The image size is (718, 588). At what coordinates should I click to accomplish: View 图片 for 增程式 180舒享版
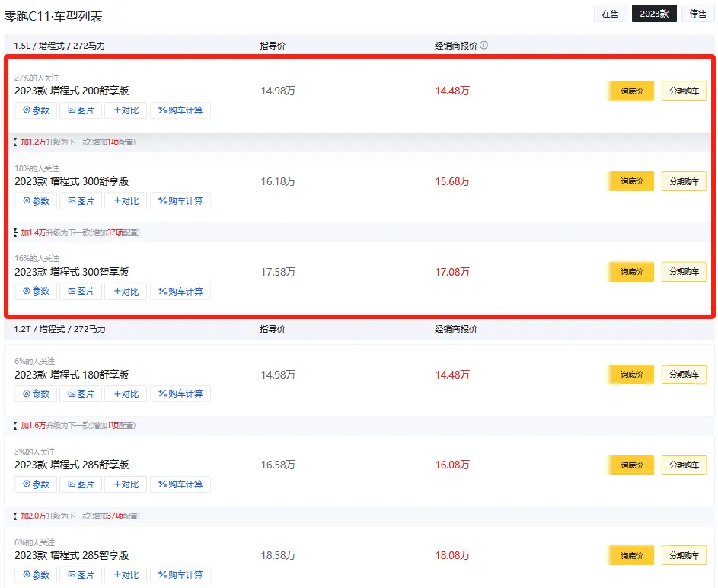tap(81, 394)
